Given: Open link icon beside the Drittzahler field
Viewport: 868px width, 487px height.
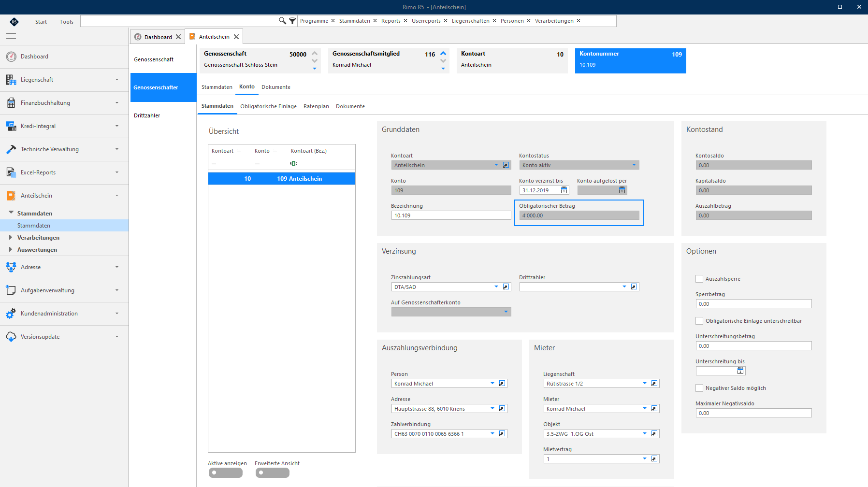Looking at the screenshot, I should (634, 287).
